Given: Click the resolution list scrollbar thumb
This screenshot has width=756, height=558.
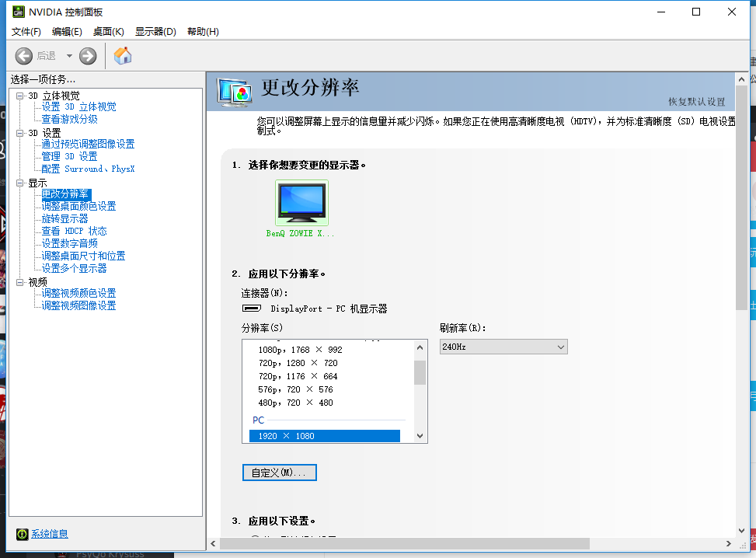Looking at the screenshot, I should [x=420, y=372].
